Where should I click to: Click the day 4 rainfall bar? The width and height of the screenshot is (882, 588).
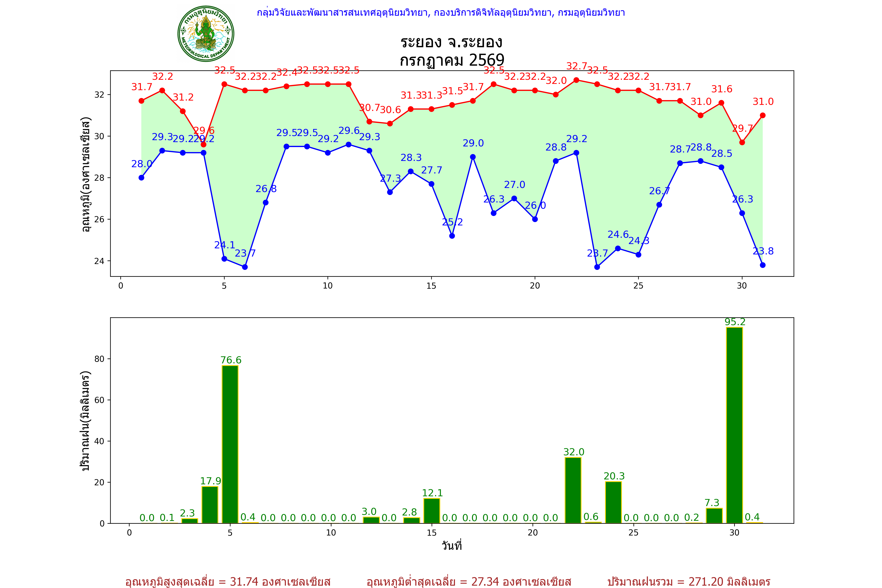tap(210, 505)
